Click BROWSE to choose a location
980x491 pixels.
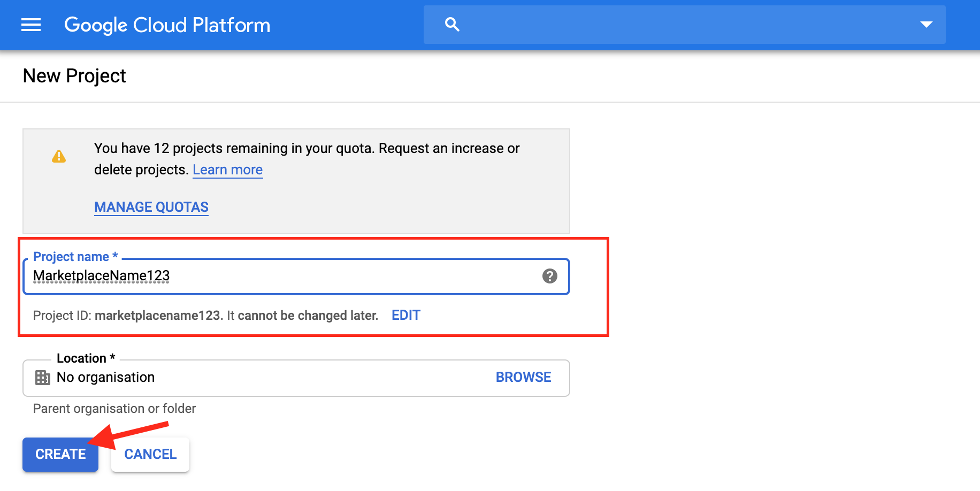(523, 378)
